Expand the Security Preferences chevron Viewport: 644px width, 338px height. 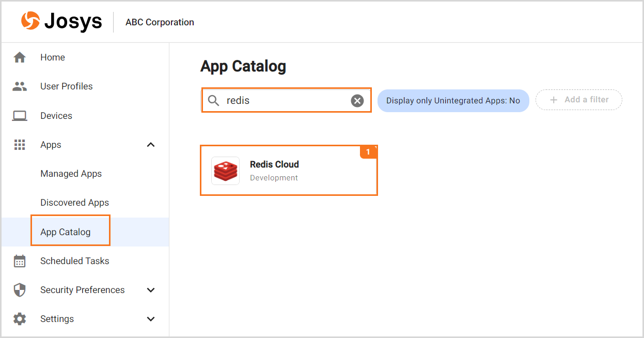pos(151,290)
